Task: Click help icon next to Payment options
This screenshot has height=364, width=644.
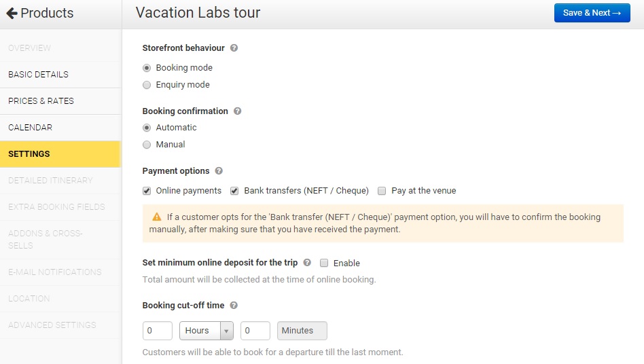Action: point(219,171)
